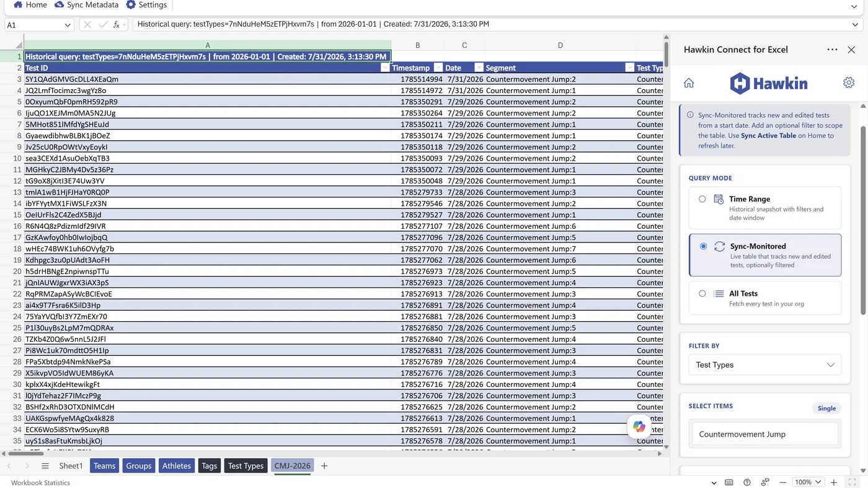The image size is (868, 488).
Task: Click cell containing SY1QAdGMVGcDLL4XEaQm
Action: (208, 79)
